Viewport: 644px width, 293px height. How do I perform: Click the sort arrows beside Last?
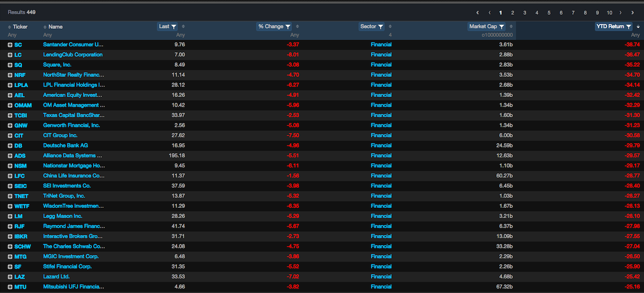[x=183, y=27]
